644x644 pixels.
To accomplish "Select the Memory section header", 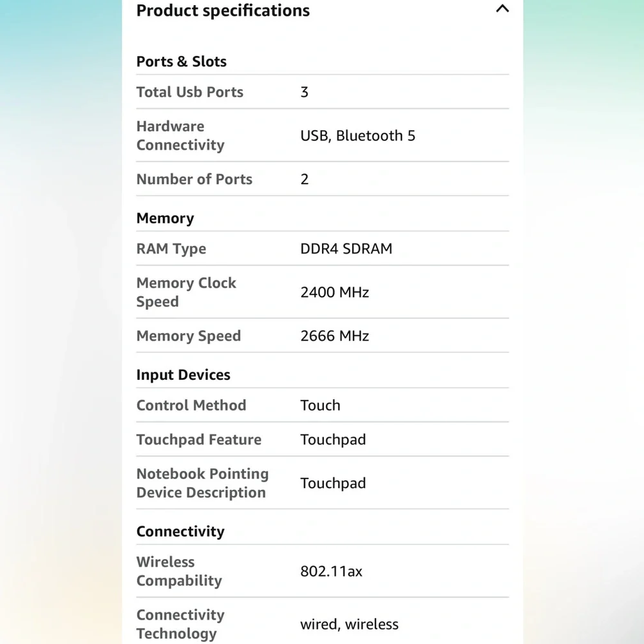I will click(165, 218).
